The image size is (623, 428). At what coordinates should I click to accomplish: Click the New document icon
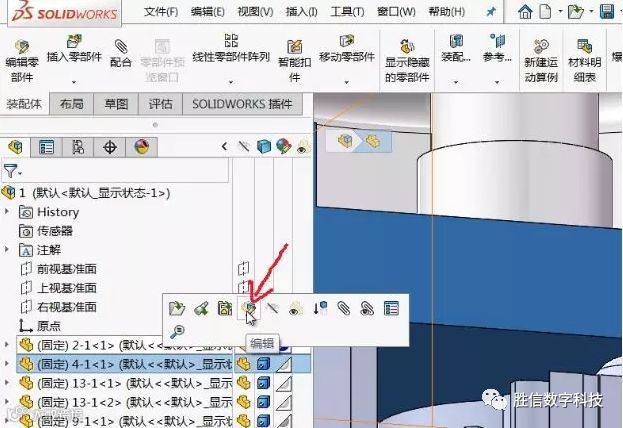(x=545, y=12)
